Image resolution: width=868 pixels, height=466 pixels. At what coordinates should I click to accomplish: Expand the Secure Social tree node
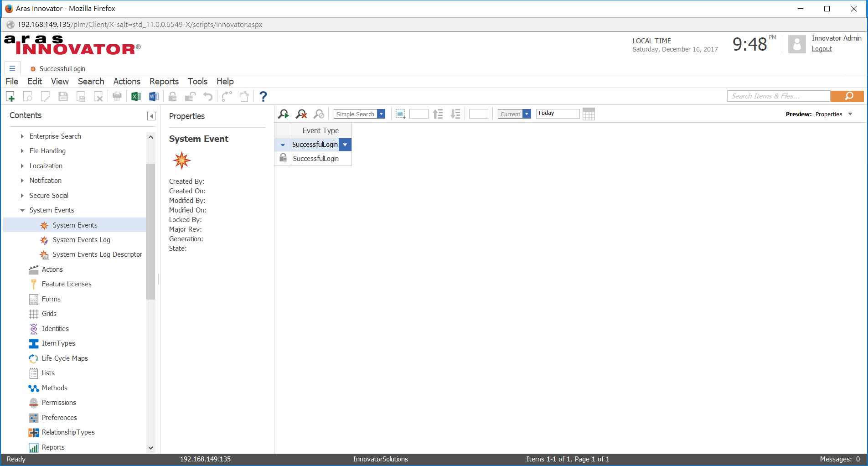point(22,196)
